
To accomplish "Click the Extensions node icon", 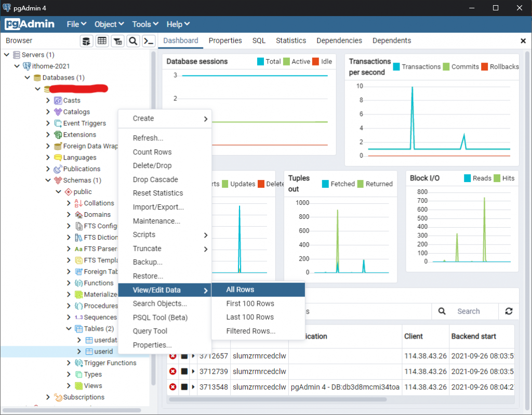I will click(58, 135).
